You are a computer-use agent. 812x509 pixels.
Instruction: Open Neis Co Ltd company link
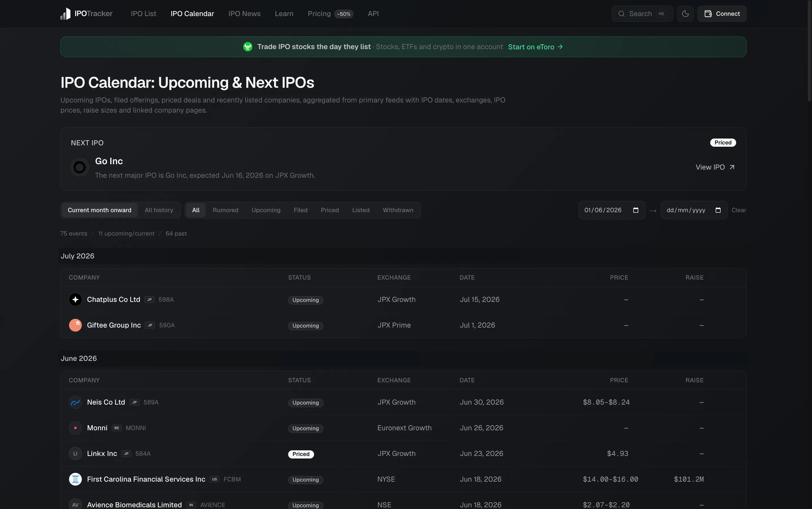coord(106,402)
